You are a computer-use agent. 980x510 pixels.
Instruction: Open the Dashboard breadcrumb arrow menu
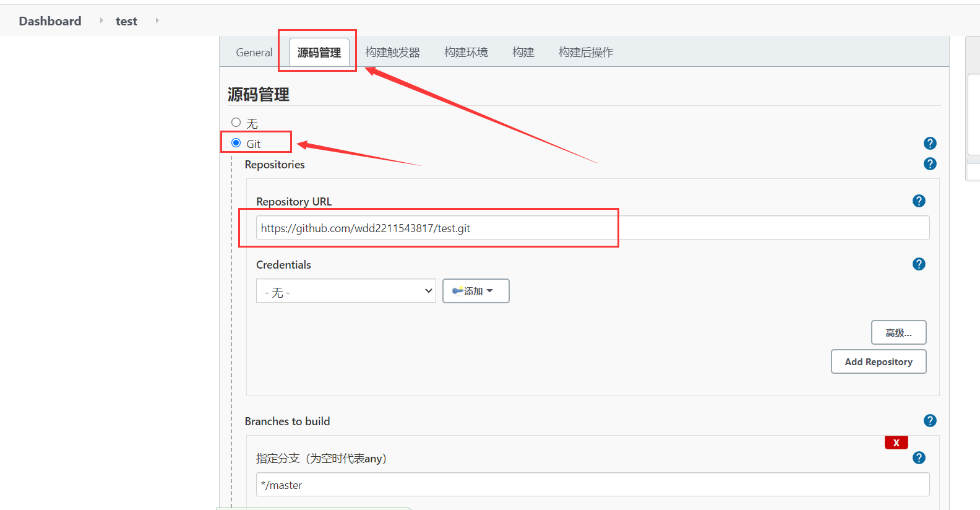coord(101,20)
